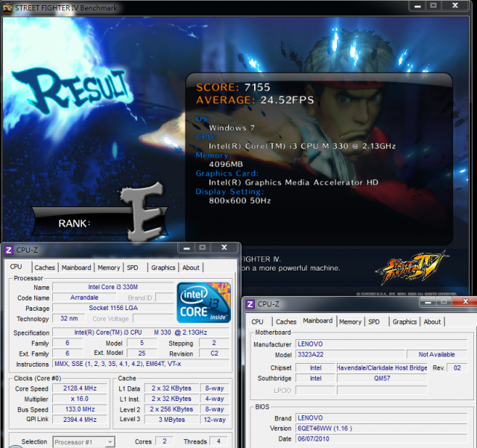477x448 pixels.
Task: Click the Instructions field MMX, SSE
Action: pyautogui.click(x=141, y=364)
